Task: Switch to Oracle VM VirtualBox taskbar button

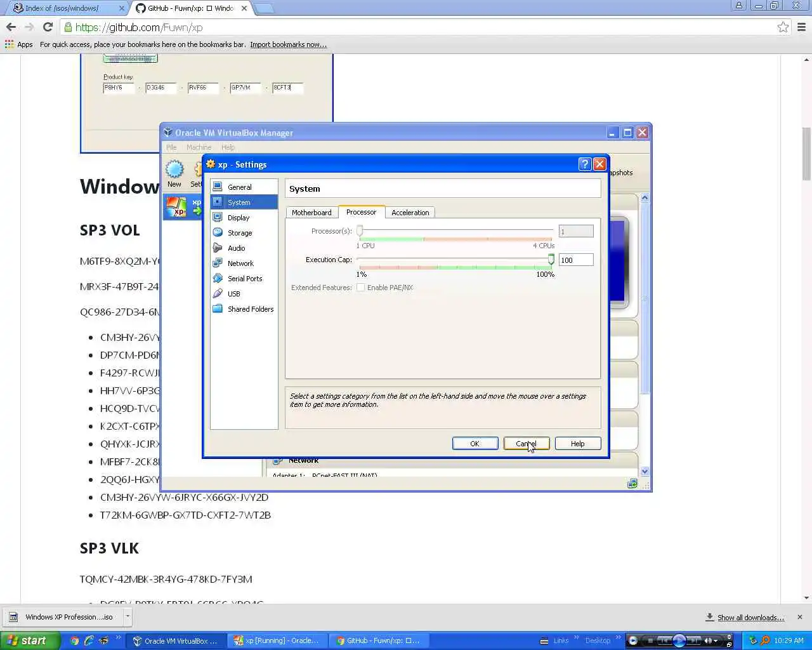Action: pos(175,640)
